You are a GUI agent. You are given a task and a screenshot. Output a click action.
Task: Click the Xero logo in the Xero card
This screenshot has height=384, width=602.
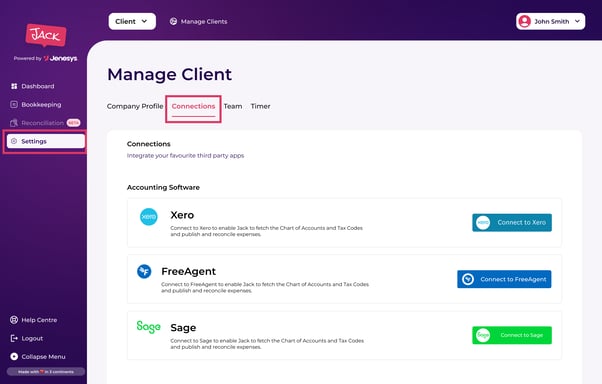(x=149, y=217)
